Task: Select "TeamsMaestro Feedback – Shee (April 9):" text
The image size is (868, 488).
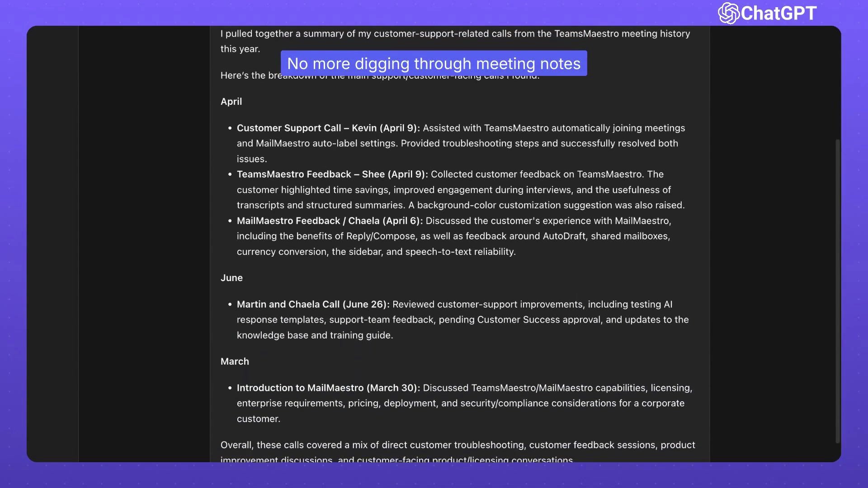Action: [332, 174]
